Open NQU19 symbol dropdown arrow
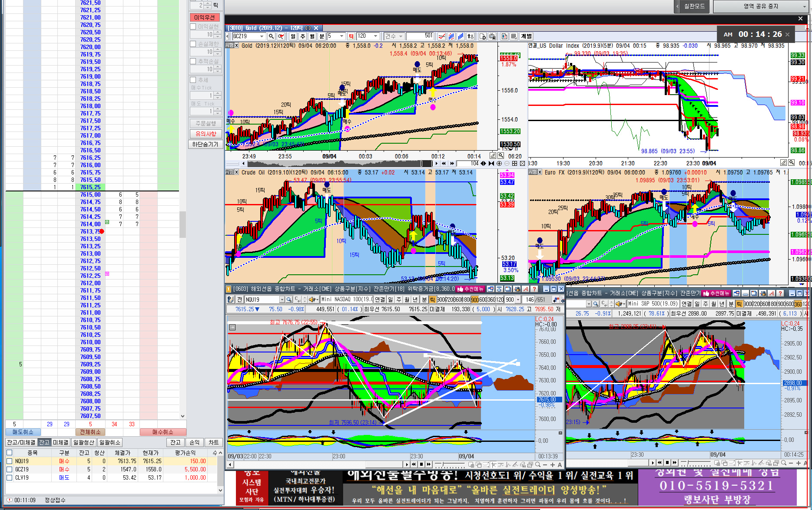Screen dimensions: 812x510 coord(282,299)
